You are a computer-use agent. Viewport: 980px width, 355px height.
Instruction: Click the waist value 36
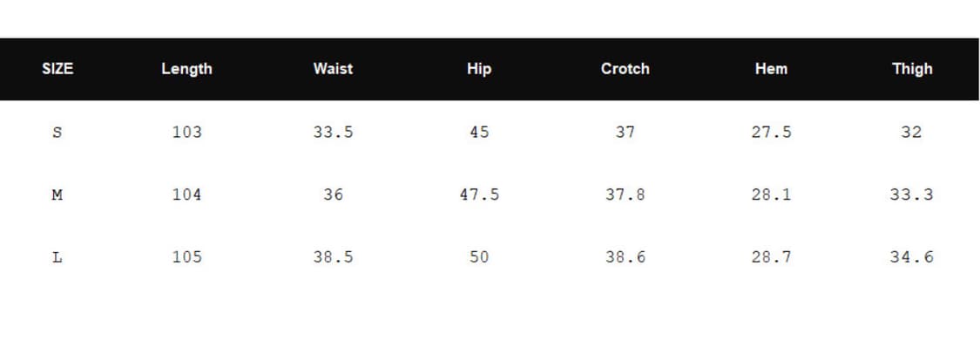click(x=333, y=195)
